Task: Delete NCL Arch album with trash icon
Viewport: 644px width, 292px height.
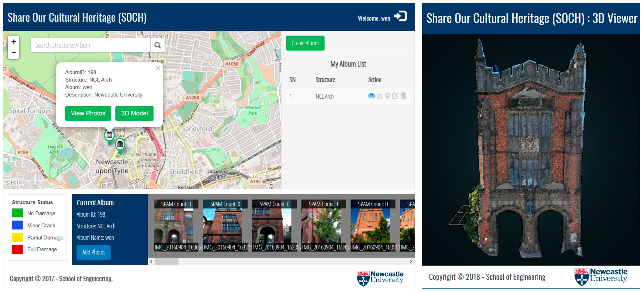Action: pyautogui.click(x=403, y=96)
